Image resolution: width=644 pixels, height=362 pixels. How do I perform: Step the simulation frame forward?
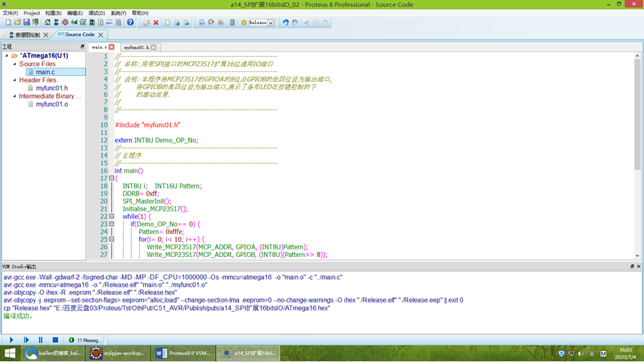[26, 340]
